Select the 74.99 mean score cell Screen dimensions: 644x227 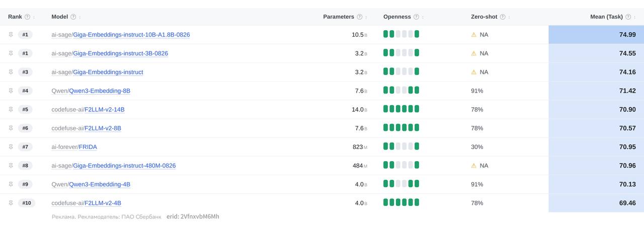click(x=596, y=35)
